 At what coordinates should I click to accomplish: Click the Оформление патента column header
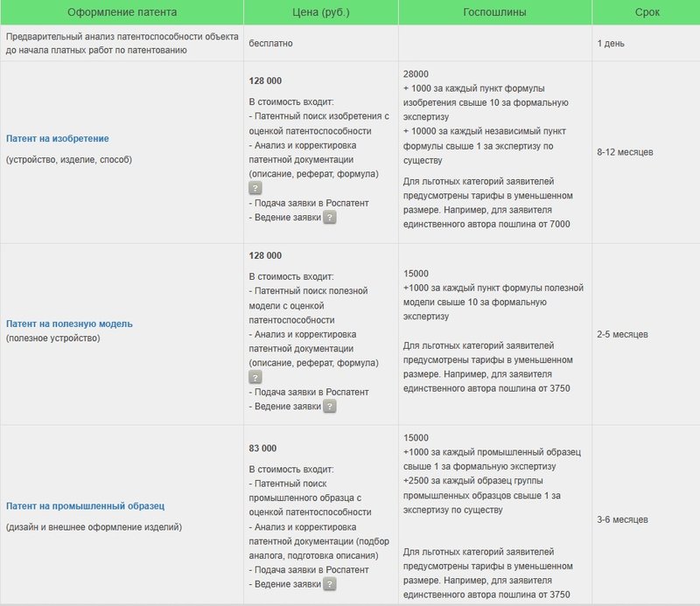[122, 12]
